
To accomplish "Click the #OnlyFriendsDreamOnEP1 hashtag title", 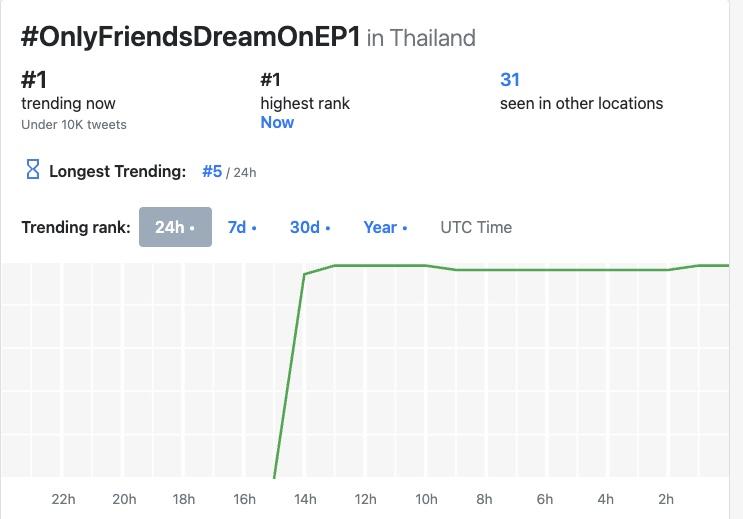I will pos(190,37).
